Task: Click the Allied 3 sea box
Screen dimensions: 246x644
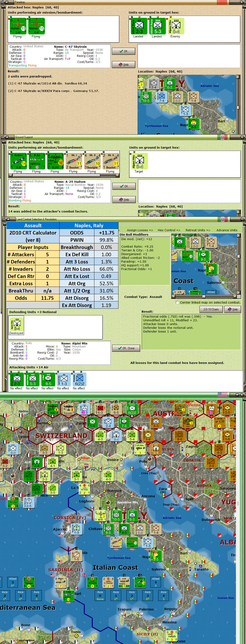Action: pos(13,582)
